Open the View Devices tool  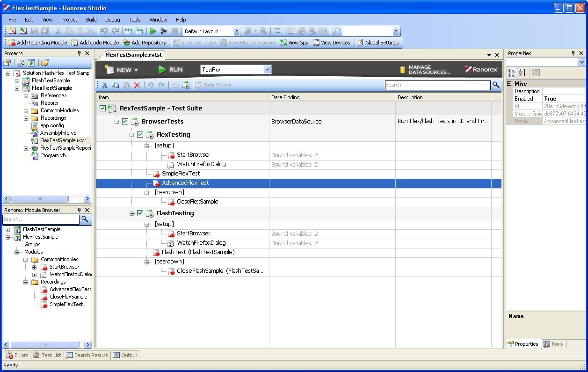[332, 42]
